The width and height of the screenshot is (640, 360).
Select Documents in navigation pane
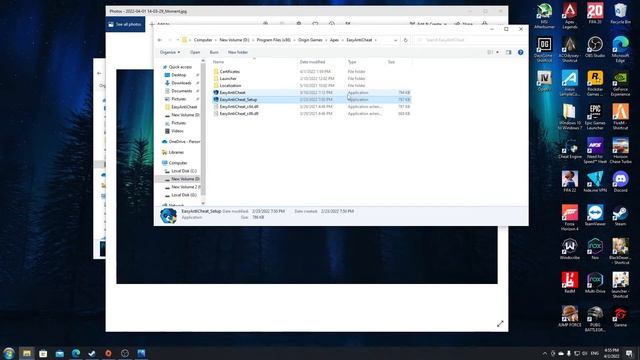pyautogui.click(x=181, y=91)
